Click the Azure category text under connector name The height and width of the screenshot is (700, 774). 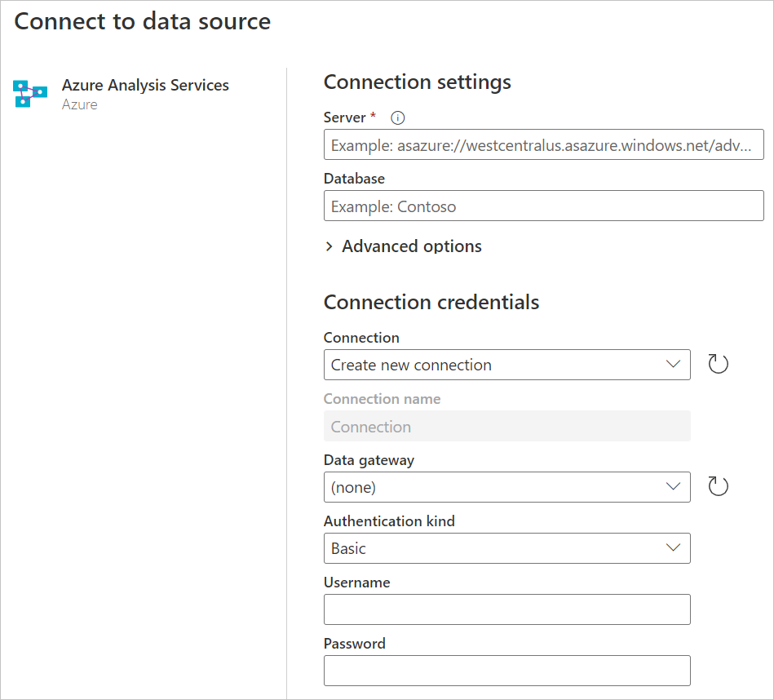click(x=79, y=104)
